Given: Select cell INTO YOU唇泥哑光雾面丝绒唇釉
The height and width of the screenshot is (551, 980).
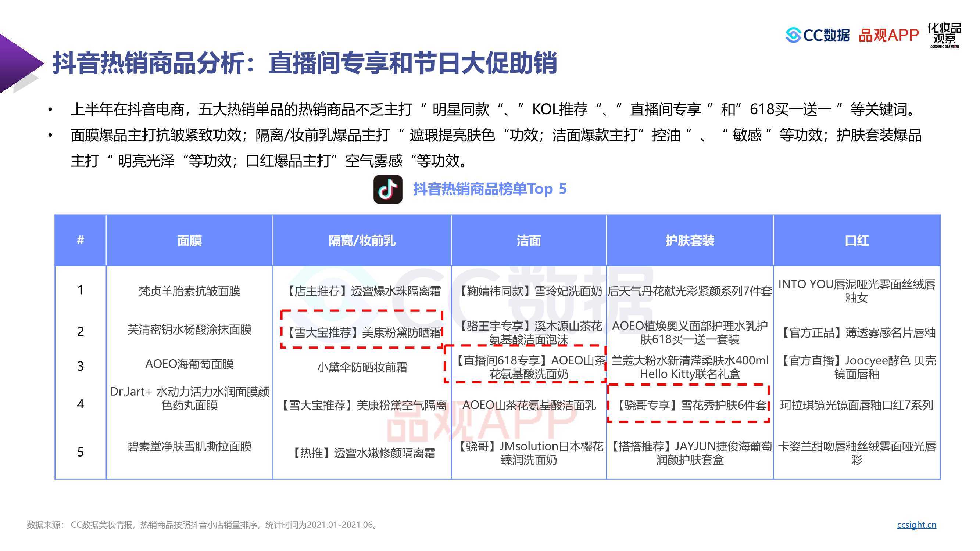Looking at the screenshot, I should click(x=857, y=291).
